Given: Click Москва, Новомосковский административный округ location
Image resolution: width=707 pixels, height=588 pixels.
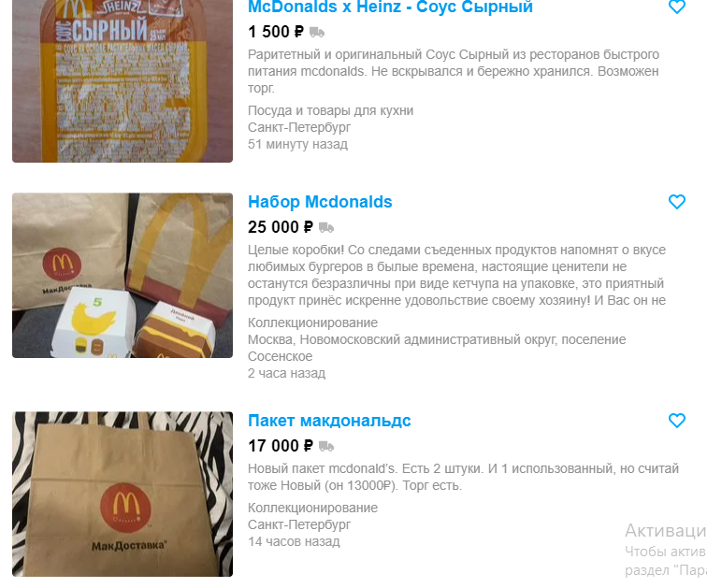Looking at the screenshot, I should (x=437, y=348).
